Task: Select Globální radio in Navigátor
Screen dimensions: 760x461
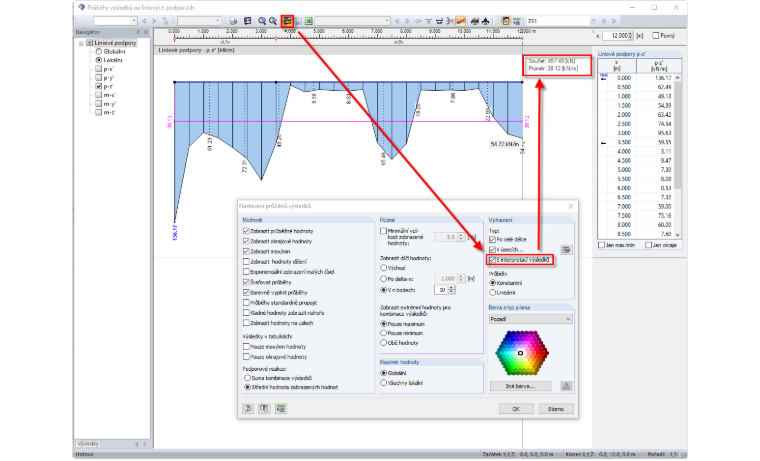Action: (98, 51)
